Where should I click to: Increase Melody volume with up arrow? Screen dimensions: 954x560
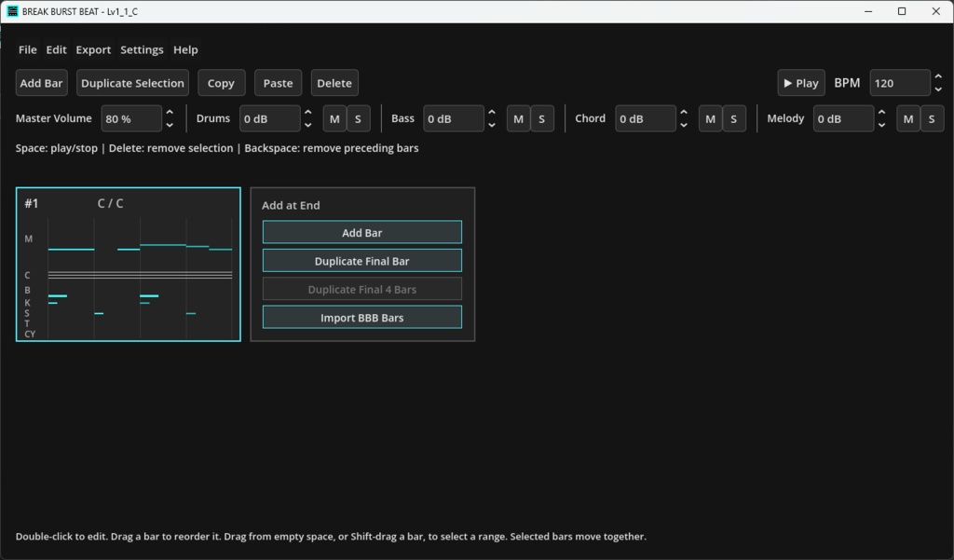point(881,113)
